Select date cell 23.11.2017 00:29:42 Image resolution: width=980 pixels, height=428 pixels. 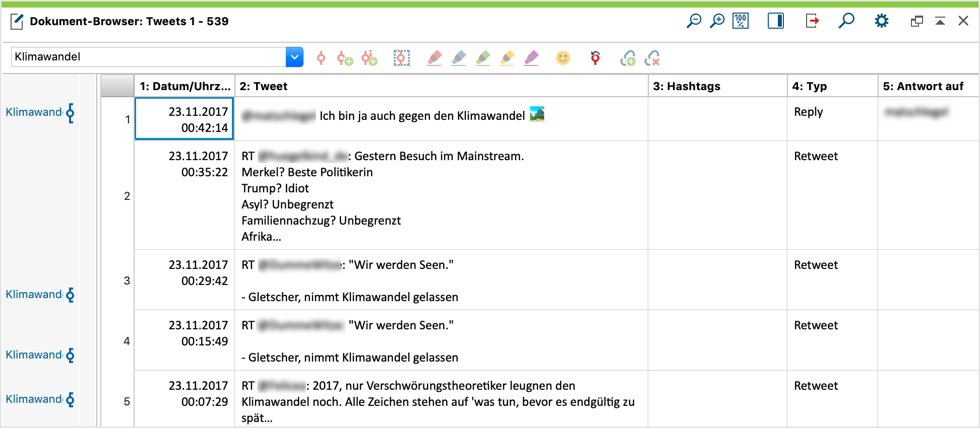(x=184, y=280)
